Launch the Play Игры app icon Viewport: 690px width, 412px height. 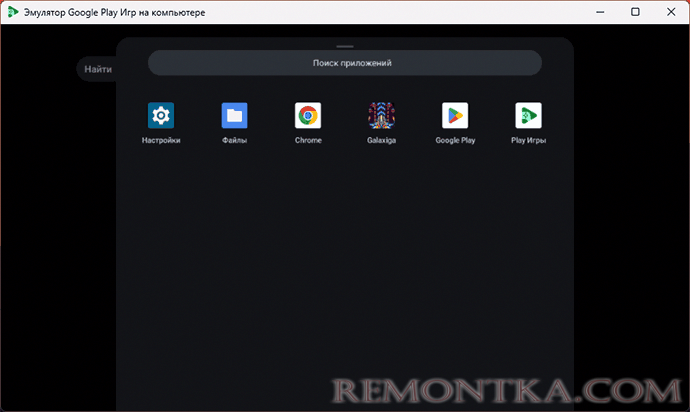(x=528, y=116)
